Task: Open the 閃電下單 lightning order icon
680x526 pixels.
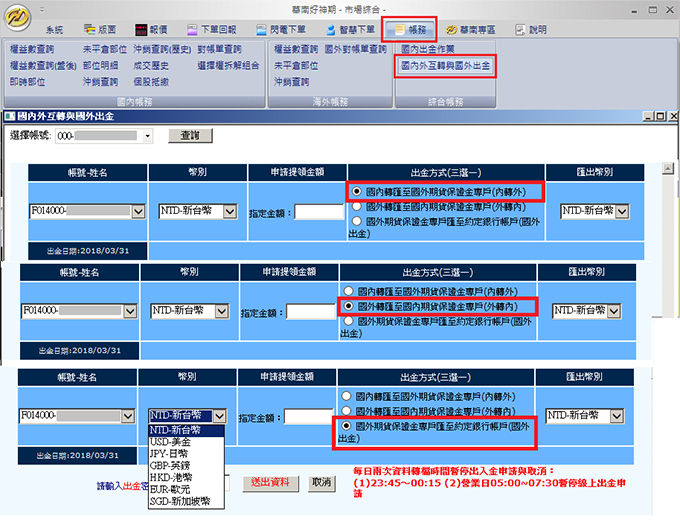Action: 261,29
